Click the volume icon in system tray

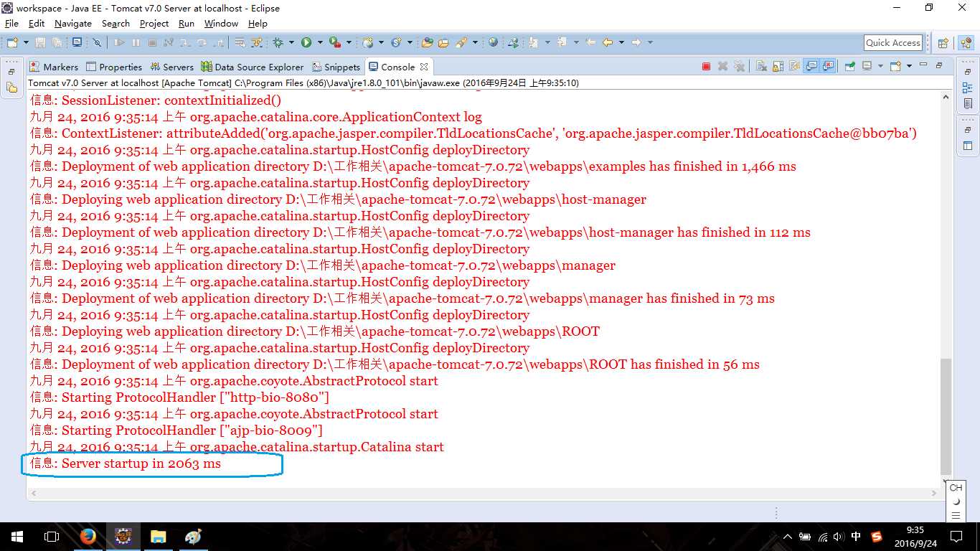coord(839,537)
